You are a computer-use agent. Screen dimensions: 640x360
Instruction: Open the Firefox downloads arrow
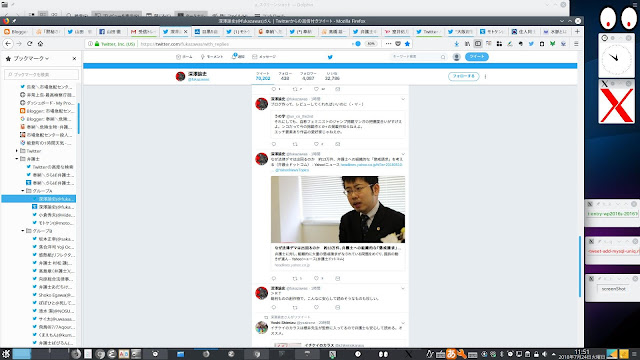pos(456,44)
